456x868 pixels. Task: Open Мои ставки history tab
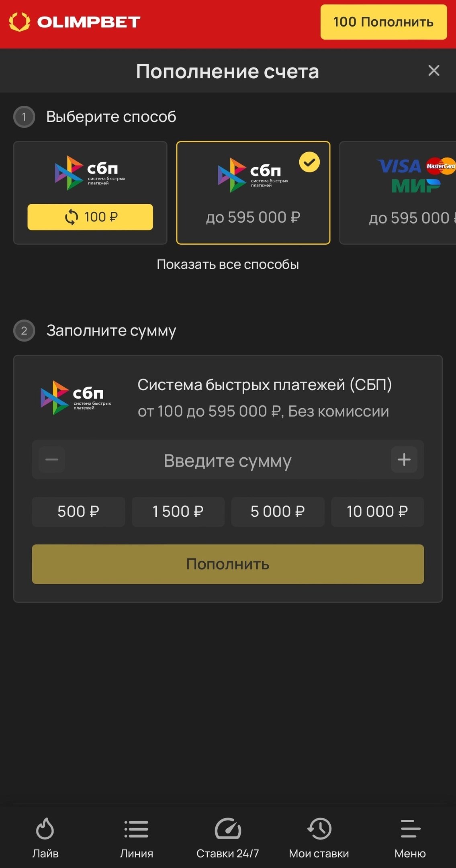click(319, 837)
